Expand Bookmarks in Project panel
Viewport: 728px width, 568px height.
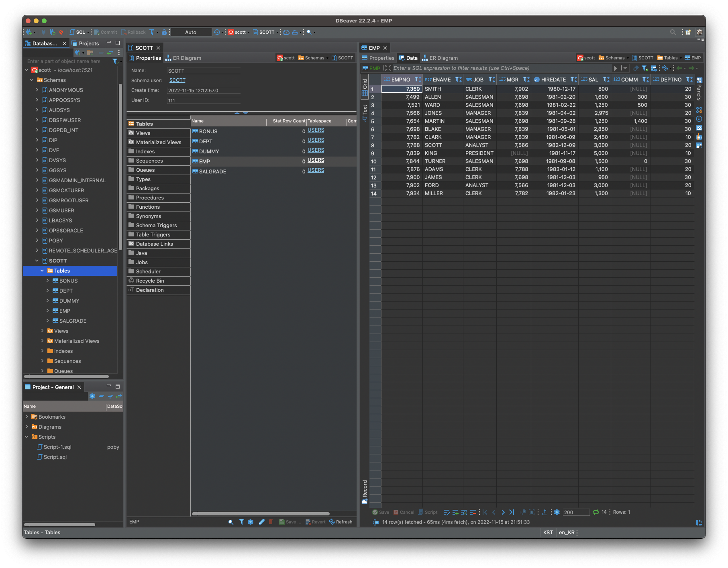[27, 417]
